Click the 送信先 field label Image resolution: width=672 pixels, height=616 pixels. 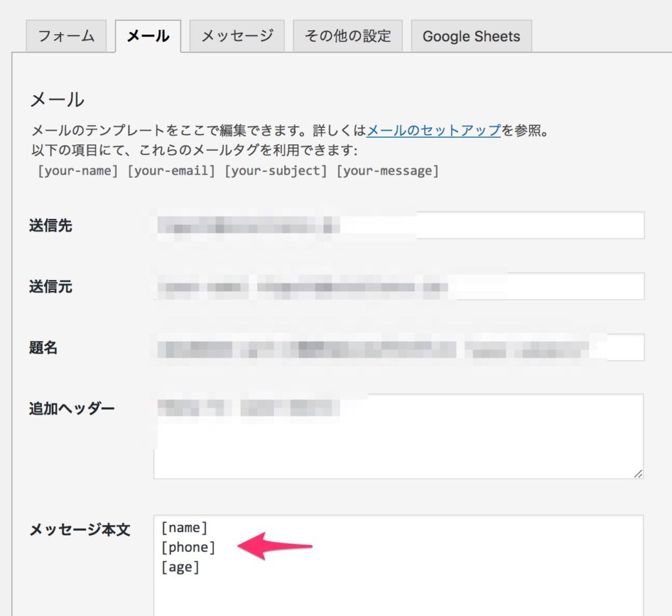(x=51, y=226)
